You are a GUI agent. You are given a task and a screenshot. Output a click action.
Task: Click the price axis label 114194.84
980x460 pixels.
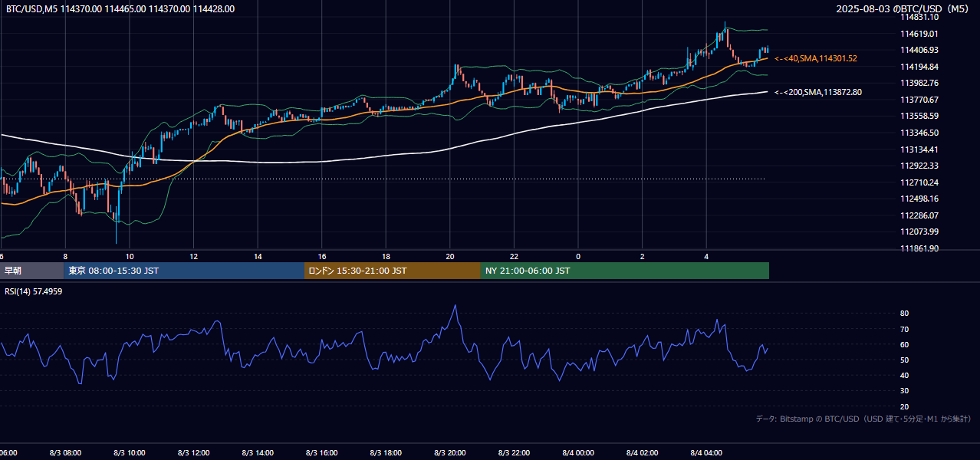tap(920, 67)
